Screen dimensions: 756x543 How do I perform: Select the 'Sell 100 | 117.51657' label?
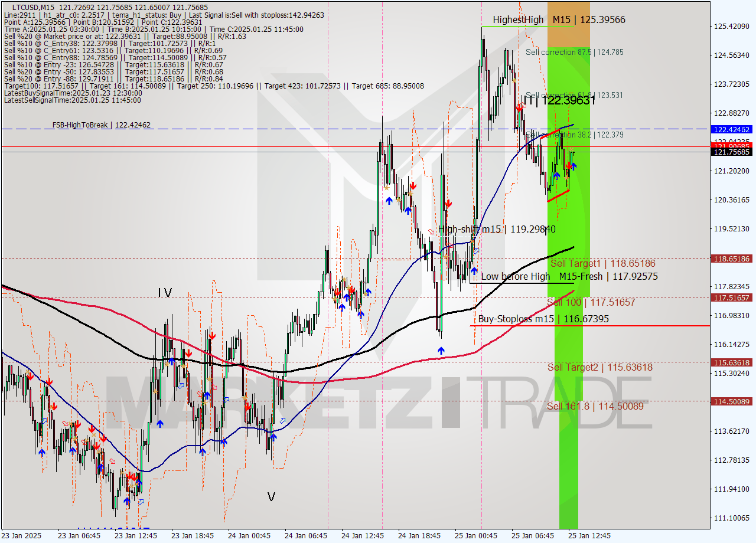point(591,302)
